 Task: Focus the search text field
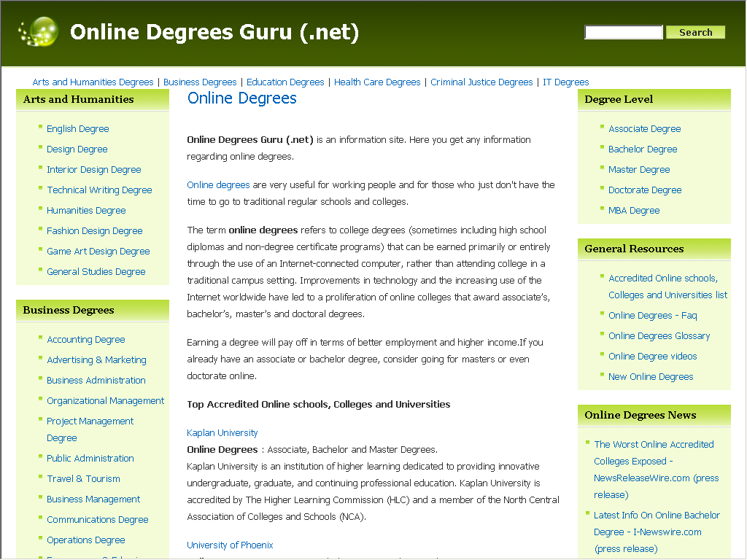pyautogui.click(x=624, y=32)
